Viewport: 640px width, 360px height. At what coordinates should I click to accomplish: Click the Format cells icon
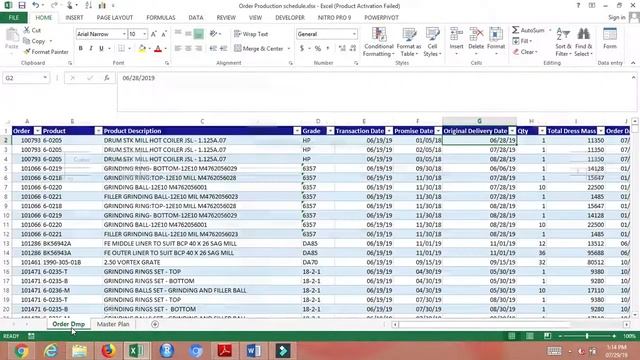(x=496, y=34)
